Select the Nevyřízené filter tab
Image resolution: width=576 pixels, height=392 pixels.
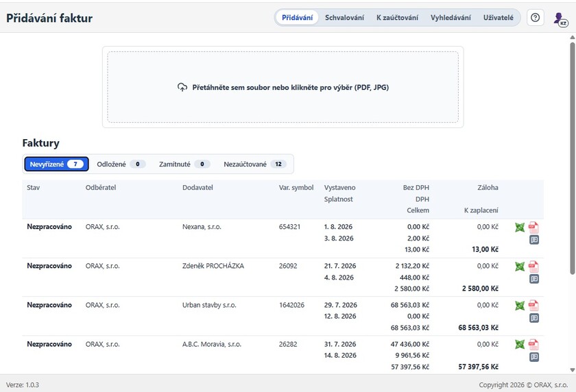tap(56, 164)
